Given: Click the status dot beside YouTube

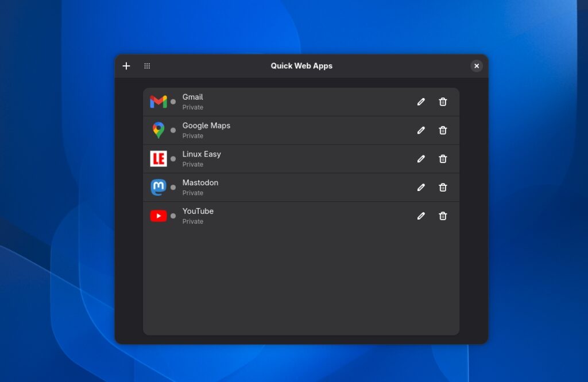Looking at the screenshot, I should coord(173,216).
